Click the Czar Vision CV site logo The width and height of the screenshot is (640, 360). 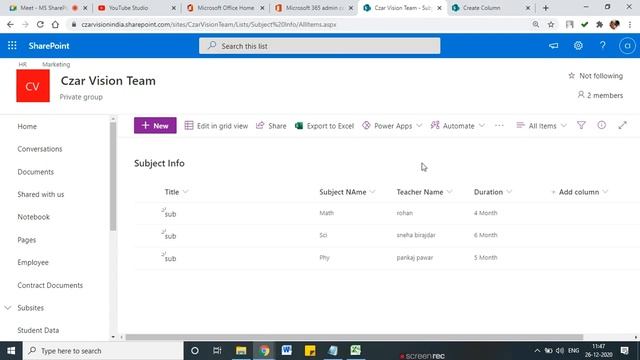33,86
